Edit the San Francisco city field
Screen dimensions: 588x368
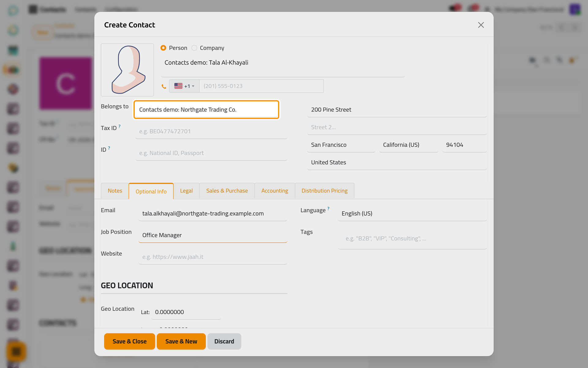(341, 145)
